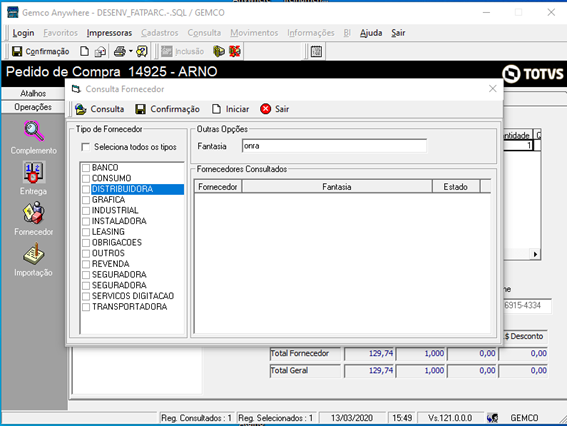Open the Impressoras menu
This screenshot has width=567, height=426.
[109, 33]
